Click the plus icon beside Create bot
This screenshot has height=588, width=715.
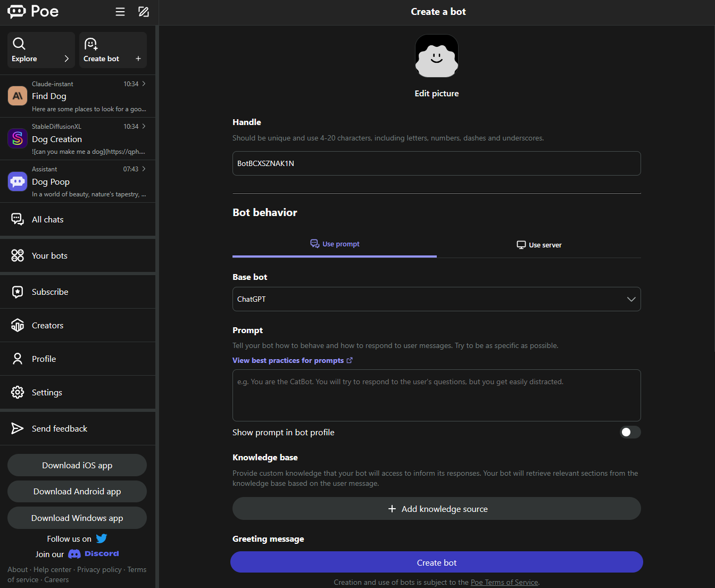point(138,59)
